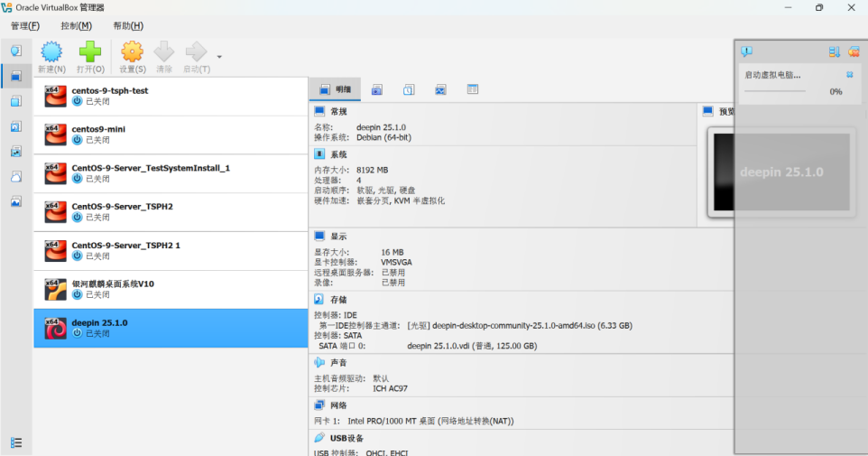The image size is (868, 456).
Task: Clear all notifications with orange icon
Action: click(854, 51)
